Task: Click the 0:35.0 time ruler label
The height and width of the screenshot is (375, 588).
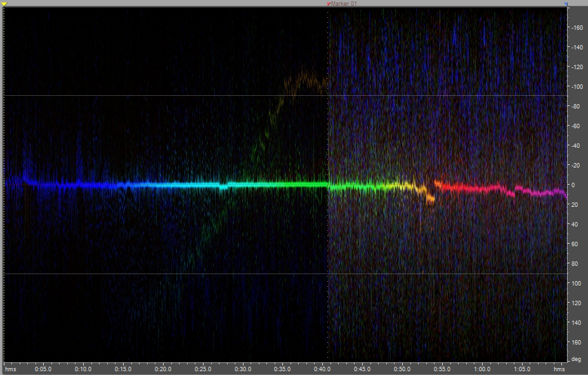Action: [x=282, y=369]
